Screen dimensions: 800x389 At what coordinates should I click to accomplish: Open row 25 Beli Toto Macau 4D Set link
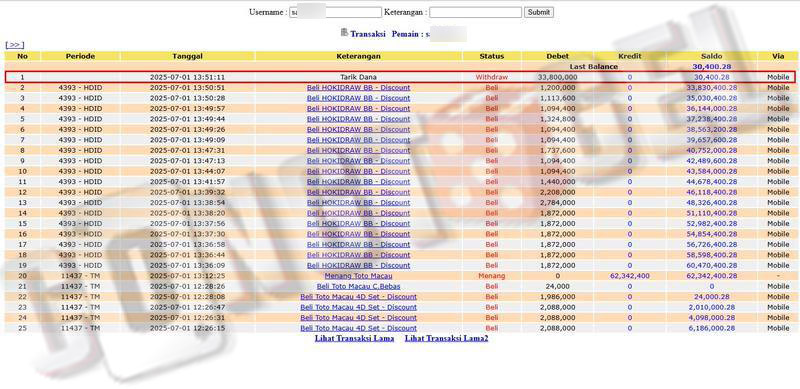click(359, 328)
